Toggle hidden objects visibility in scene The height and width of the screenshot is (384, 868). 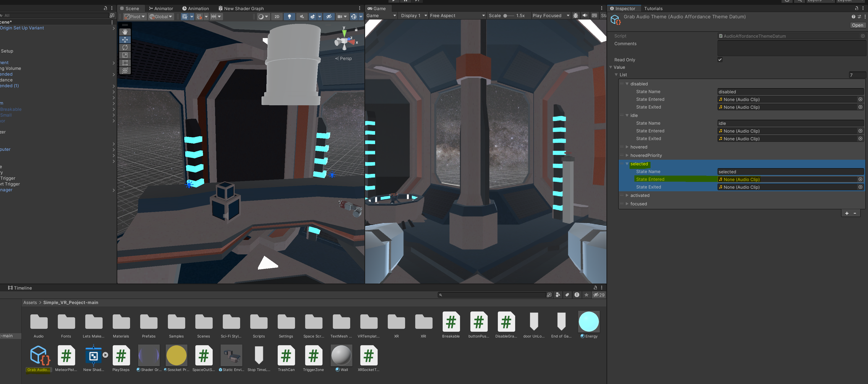click(x=329, y=17)
